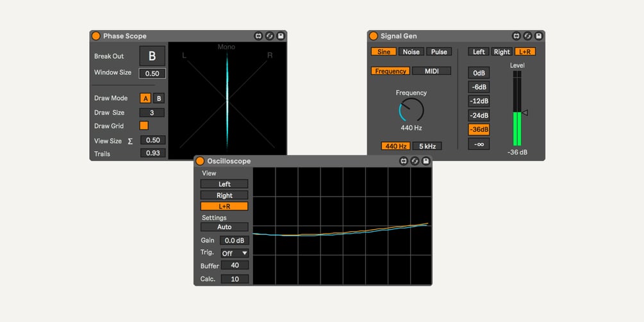Click the Break Out B button
Image resolution: width=644 pixels, height=322 pixels.
pyautogui.click(x=153, y=56)
